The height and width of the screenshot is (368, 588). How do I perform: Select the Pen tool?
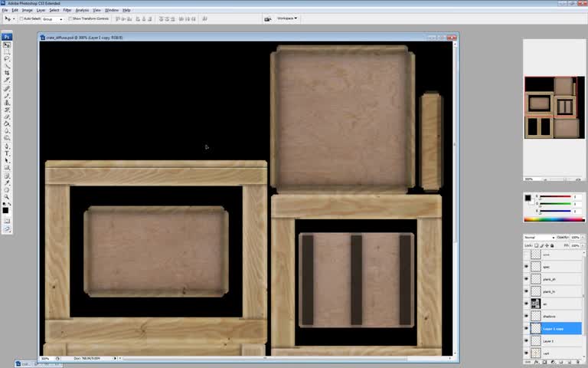click(x=7, y=146)
